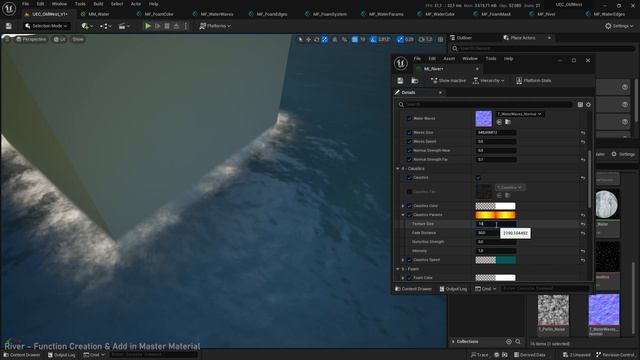Toggle the Water Waves parameter checkbox
The width and height of the screenshot is (640, 360).
click(409, 118)
